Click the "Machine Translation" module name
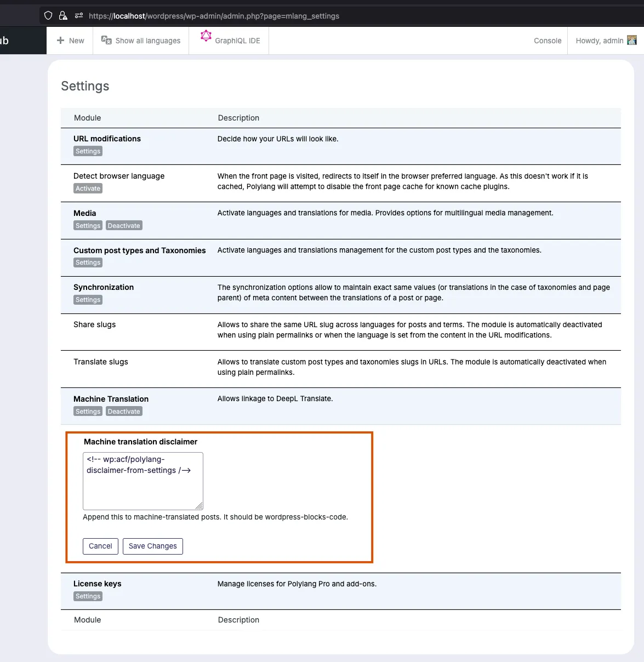The height and width of the screenshot is (662, 644). 111,399
